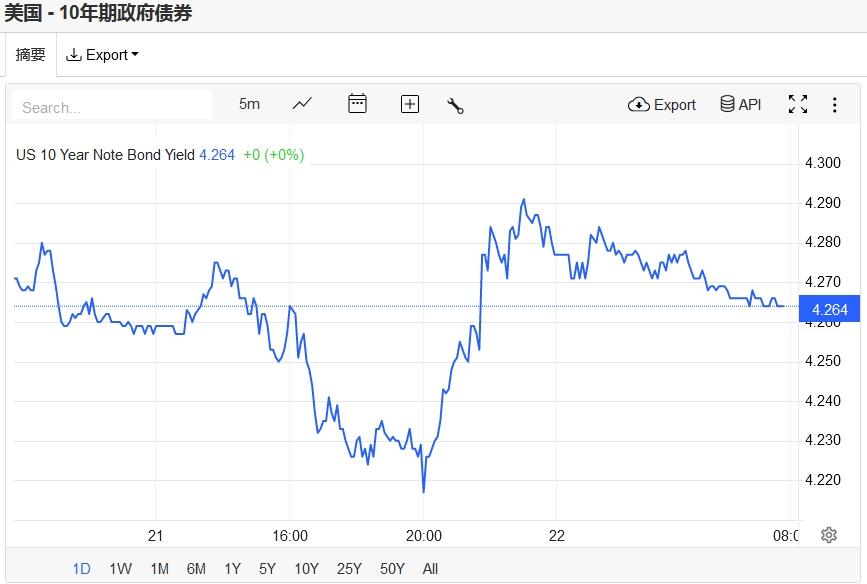Enter fullscreen chart mode
867x584 pixels.
[798, 104]
